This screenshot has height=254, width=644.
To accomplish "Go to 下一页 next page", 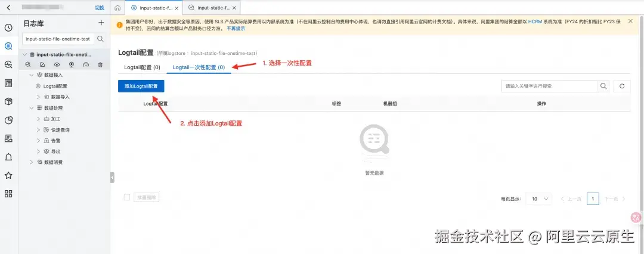I will 614,199.
